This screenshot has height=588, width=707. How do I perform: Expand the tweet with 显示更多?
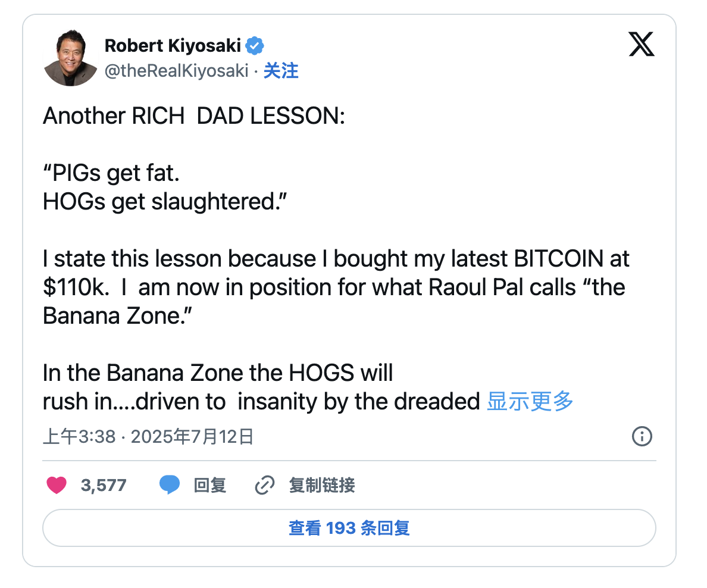(x=530, y=402)
